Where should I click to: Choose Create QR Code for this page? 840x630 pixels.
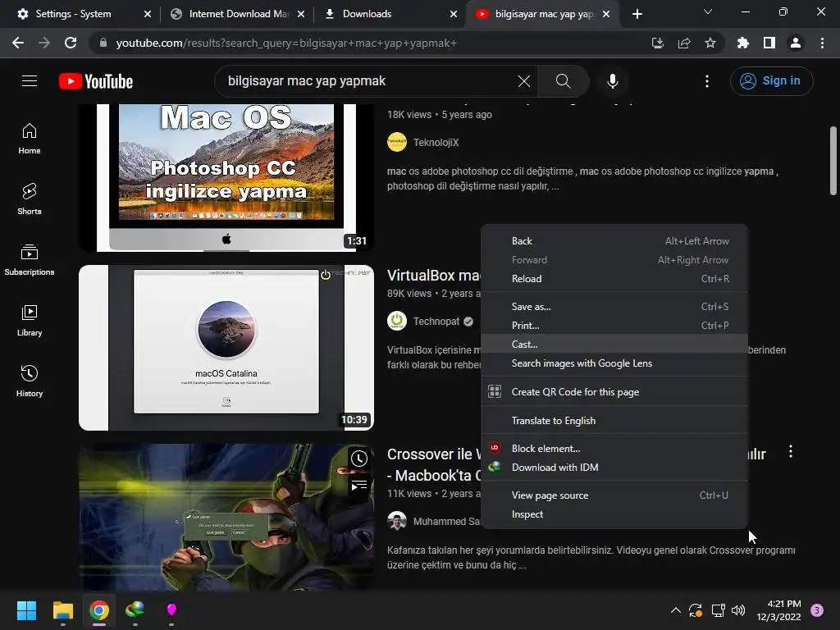click(x=614, y=391)
